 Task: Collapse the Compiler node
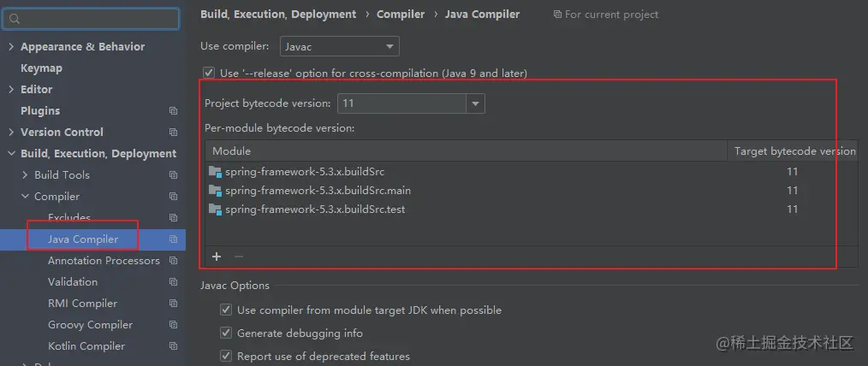[x=25, y=197]
